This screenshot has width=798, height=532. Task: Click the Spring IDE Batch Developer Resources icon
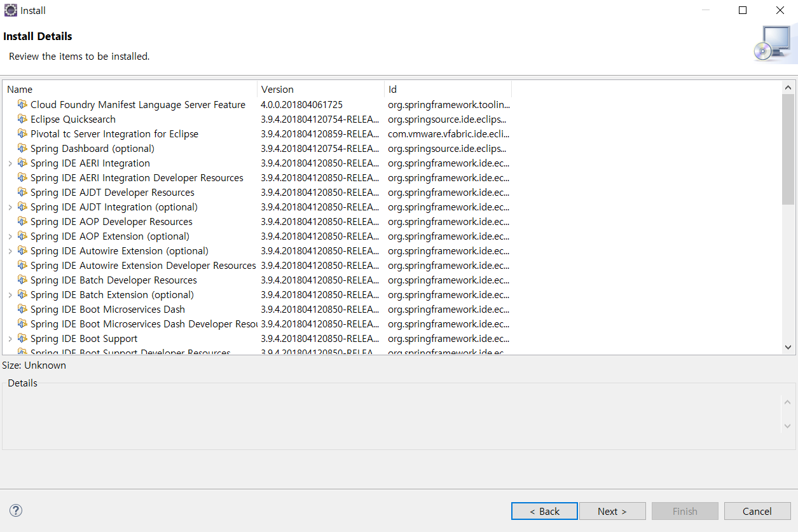pos(22,280)
